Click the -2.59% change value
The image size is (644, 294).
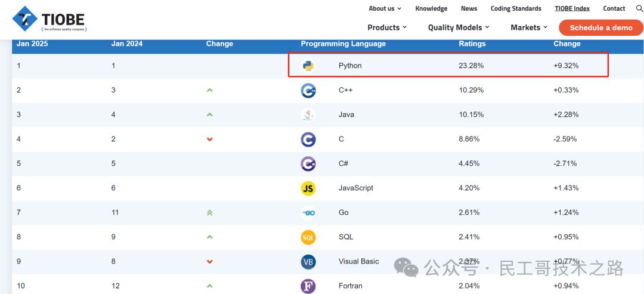(x=565, y=139)
